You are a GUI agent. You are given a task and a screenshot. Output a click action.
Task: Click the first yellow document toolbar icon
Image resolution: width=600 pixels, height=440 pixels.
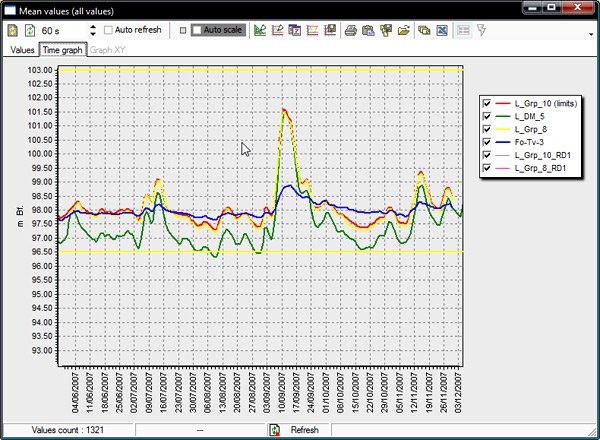coord(13,30)
